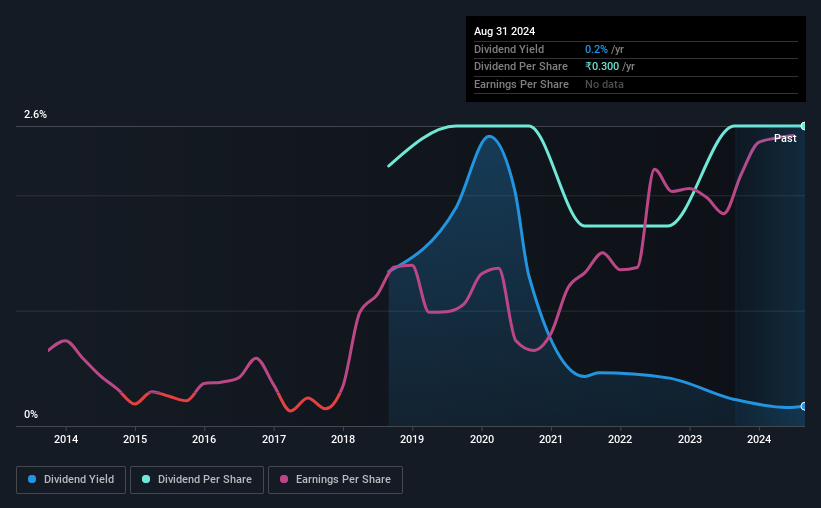Select the 2018 label on the x-axis

tap(343, 439)
